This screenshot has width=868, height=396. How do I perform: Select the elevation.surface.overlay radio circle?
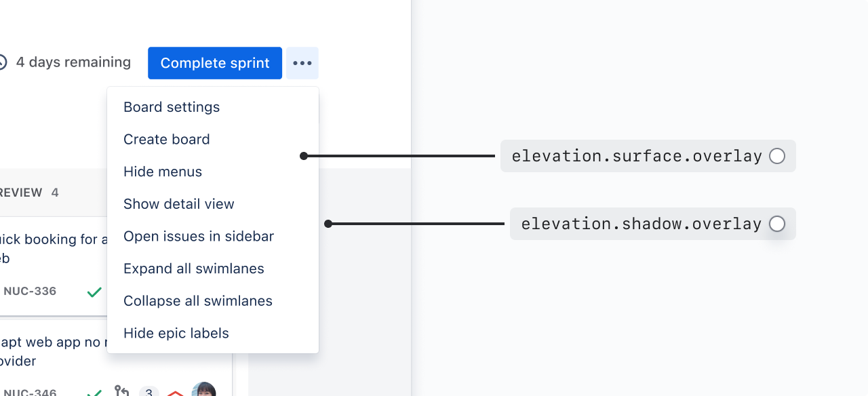coord(777,156)
